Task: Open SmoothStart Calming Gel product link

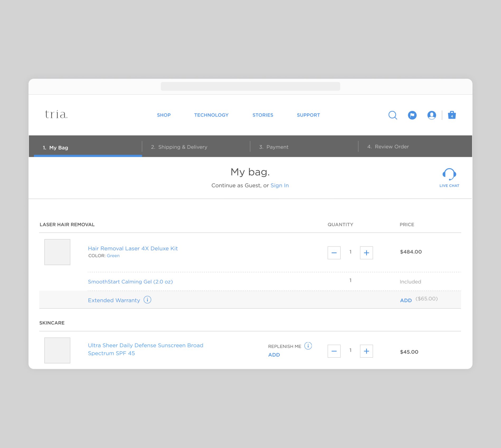Action: pyautogui.click(x=130, y=282)
